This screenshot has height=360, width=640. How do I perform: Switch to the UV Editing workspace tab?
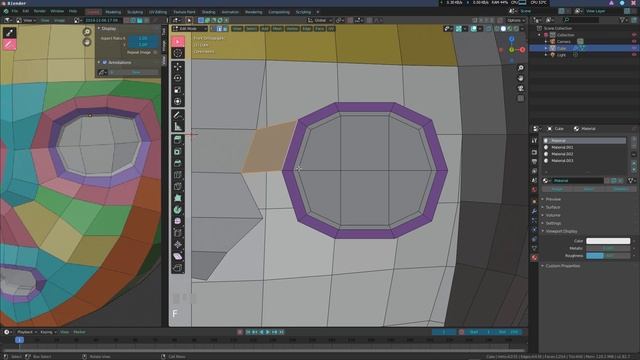pyautogui.click(x=158, y=12)
